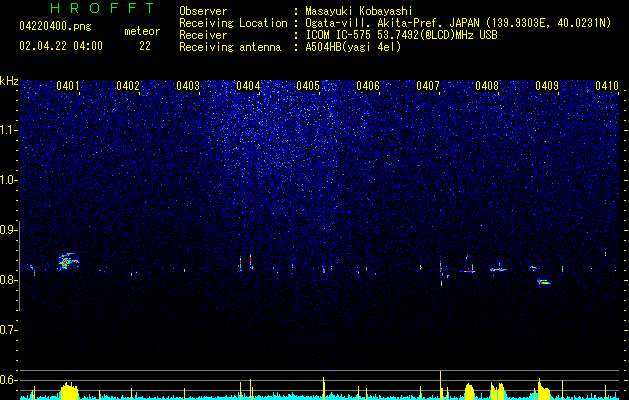Click the name Masayuki Kobayashi
This screenshot has width=629, height=400.
(x=358, y=11)
